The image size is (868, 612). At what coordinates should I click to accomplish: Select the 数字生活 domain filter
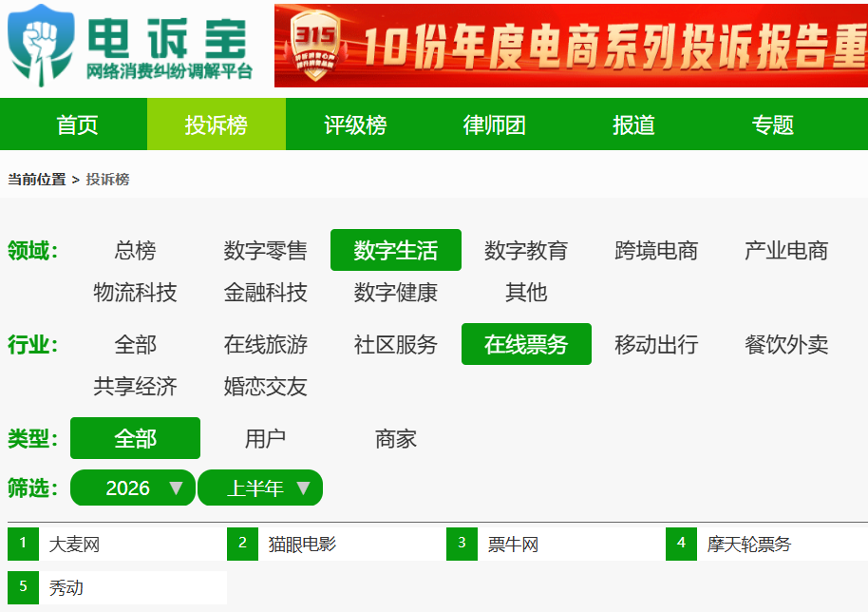pyautogui.click(x=396, y=250)
